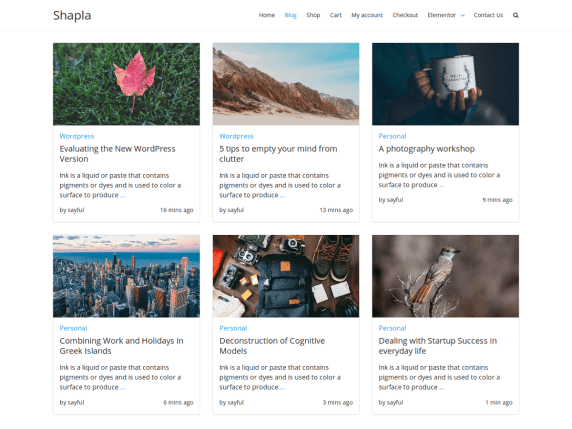Image resolution: width=572 pixels, height=429 pixels.
Task: Open the city skyline post image
Action: point(126,276)
